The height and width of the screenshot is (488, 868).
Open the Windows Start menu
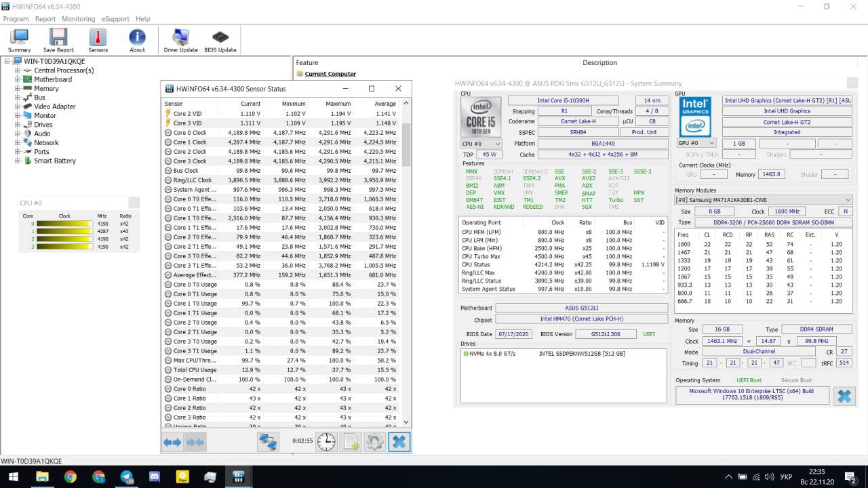click(x=13, y=476)
